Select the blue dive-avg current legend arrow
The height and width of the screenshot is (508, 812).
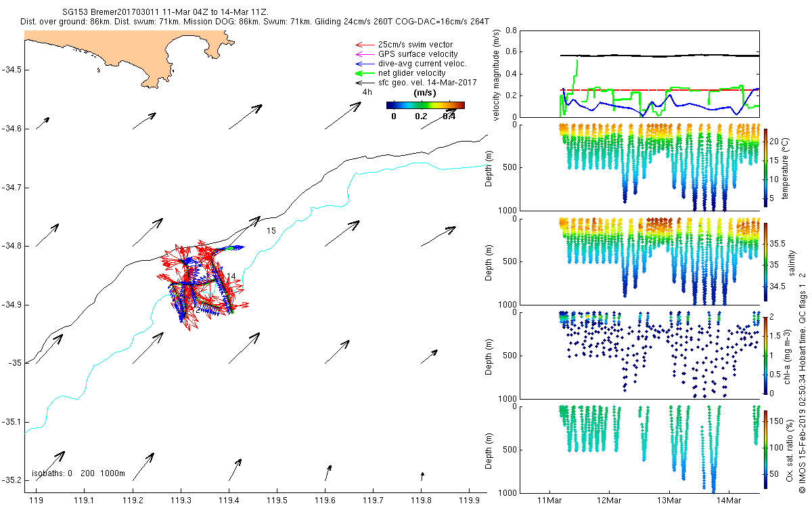pyautogui.click(x=365, y=64)
